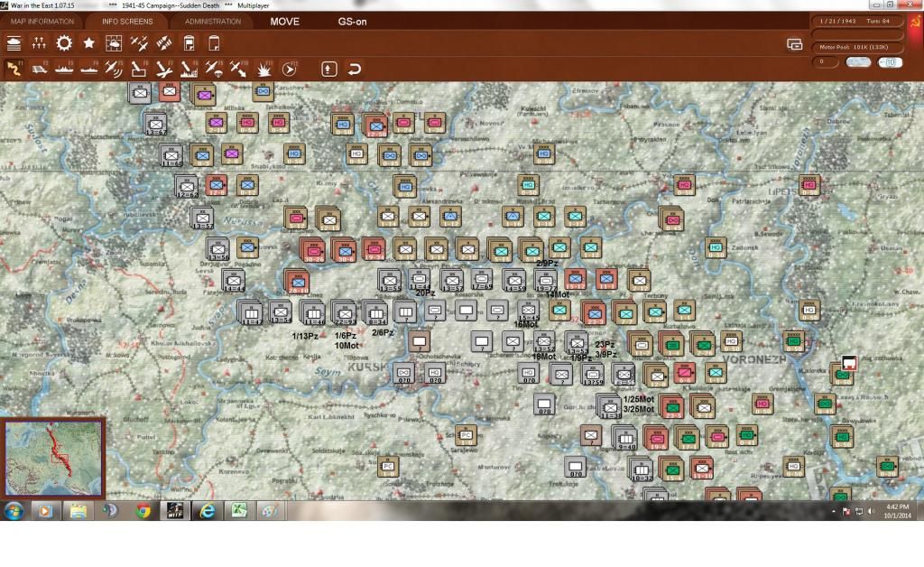
Task: Open the first report document icon
Action: tap(189, 43)
